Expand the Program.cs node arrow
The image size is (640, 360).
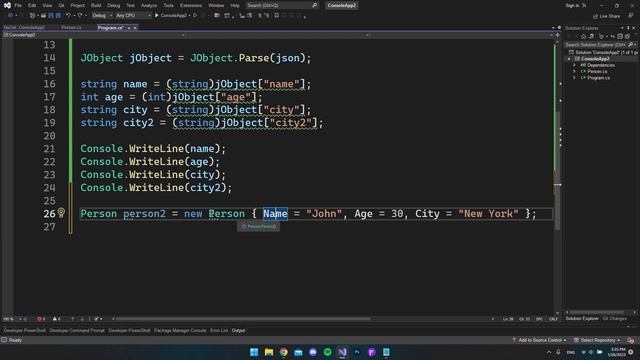coord(575,78)
